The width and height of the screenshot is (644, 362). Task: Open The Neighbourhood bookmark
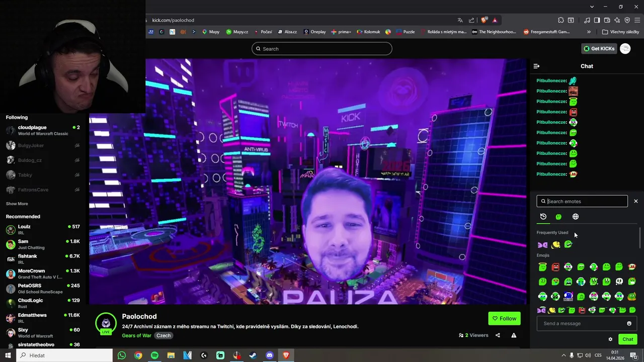point(494,32)
